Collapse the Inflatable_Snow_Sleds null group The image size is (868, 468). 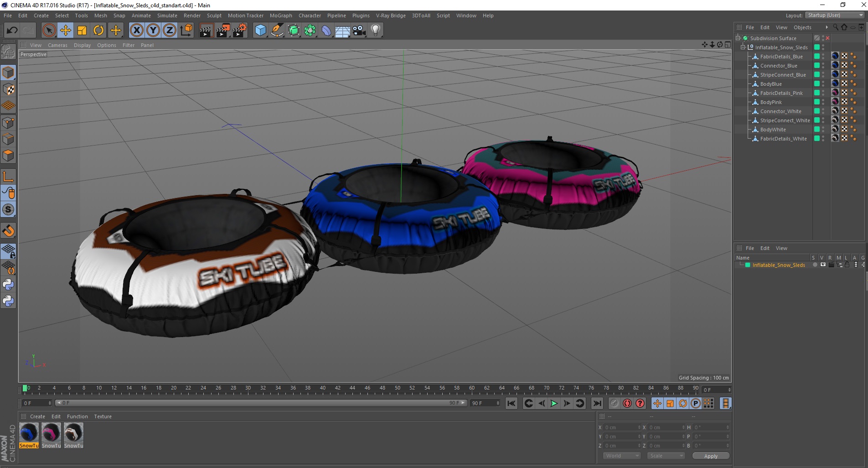click(x=743, y=47)
